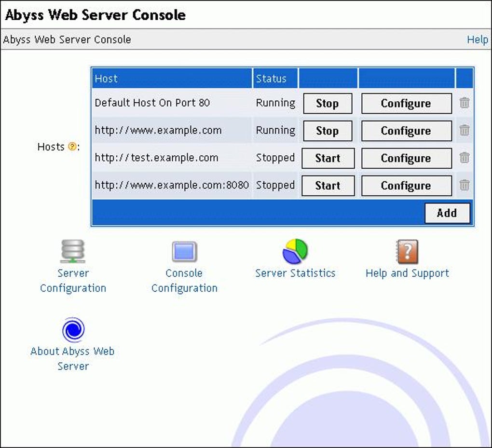Delete the www.example.com:8080 host

point(465,185)
